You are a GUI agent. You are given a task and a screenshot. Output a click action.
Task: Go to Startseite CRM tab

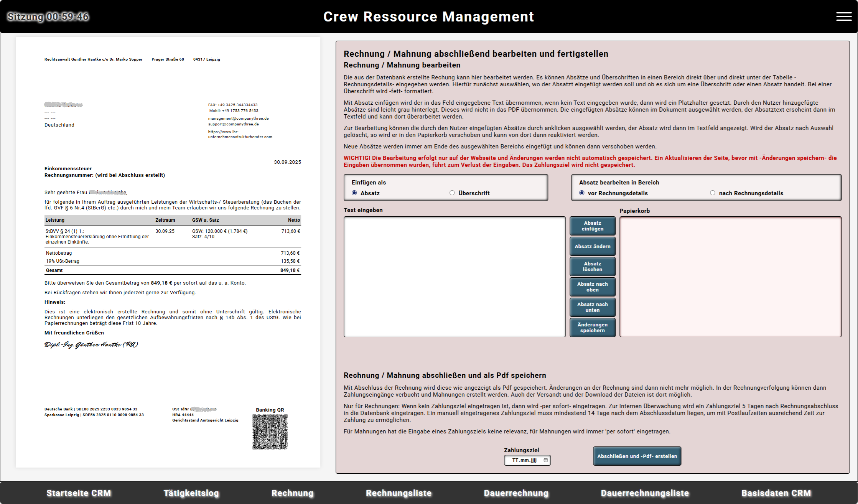pos(79,493)
